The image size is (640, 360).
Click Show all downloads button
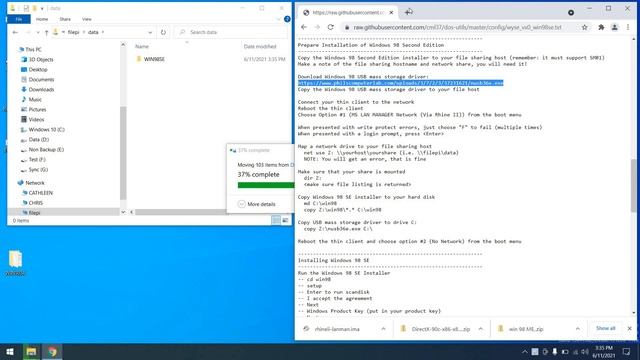tap(605, 329)
